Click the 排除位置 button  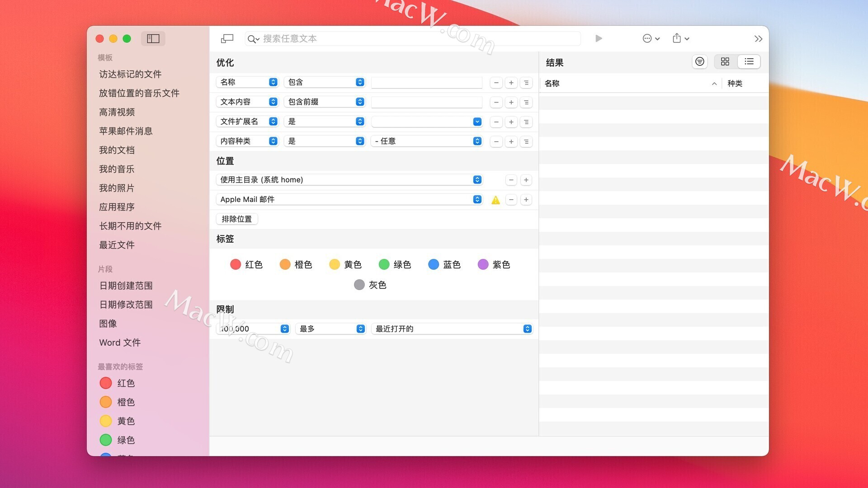tap(237, 219)
